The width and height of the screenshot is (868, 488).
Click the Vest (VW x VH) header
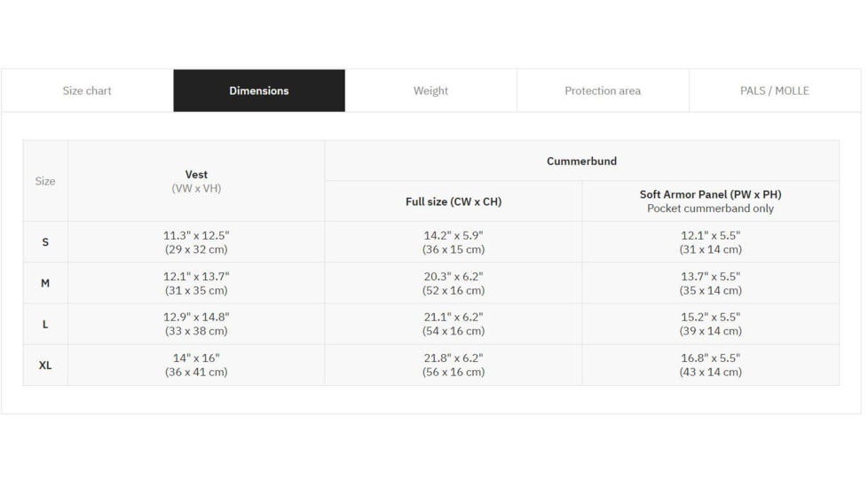pos(196,181)
